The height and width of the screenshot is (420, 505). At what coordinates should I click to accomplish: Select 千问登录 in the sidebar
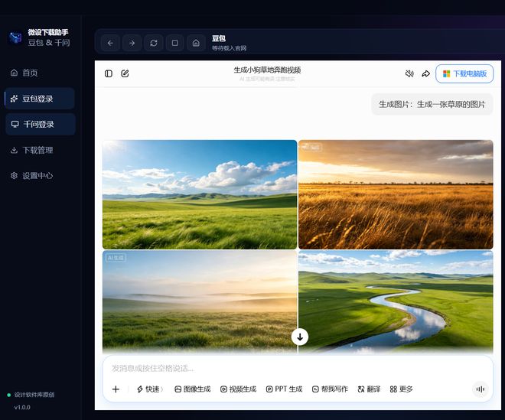41,124
